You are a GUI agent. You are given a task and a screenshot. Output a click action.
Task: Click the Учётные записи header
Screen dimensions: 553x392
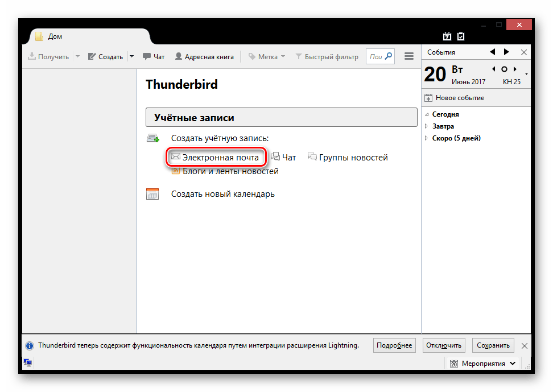coord(282,118)
